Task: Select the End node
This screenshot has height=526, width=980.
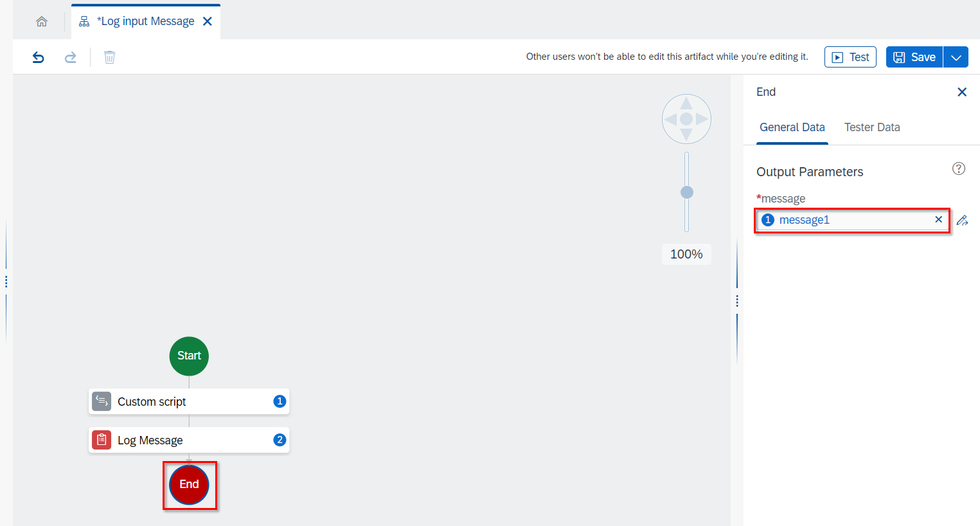Action: coord(189,485)
